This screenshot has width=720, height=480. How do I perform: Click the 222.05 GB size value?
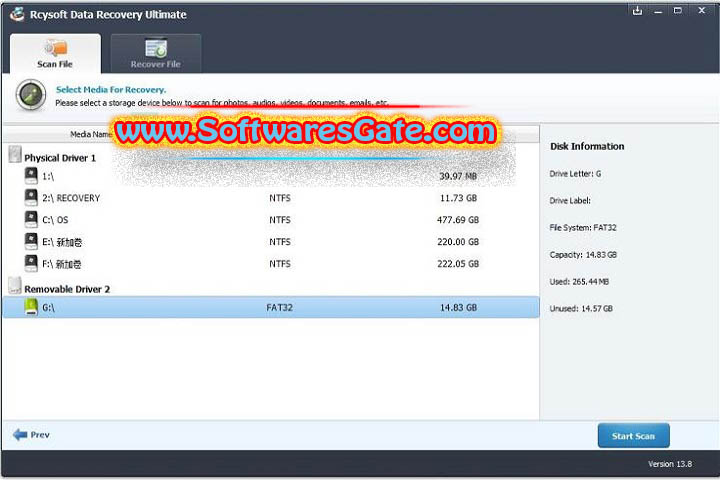click(458, 264)
